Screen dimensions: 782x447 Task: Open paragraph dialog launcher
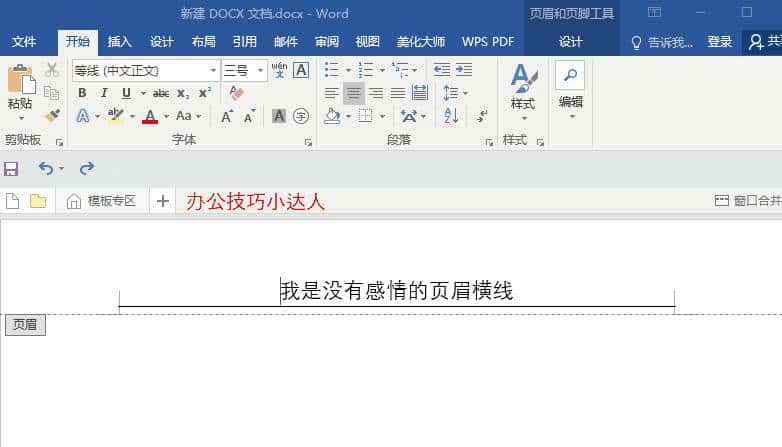[x=489, y=143]
